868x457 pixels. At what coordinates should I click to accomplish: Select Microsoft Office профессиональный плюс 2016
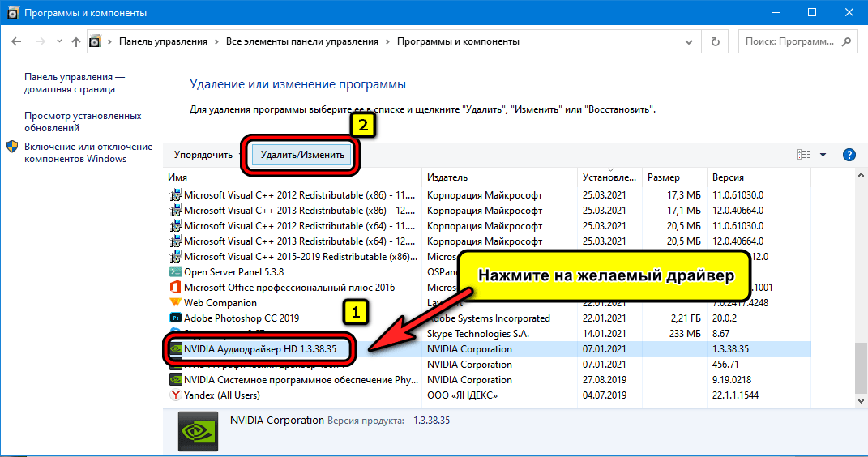(x=289, y=288)
